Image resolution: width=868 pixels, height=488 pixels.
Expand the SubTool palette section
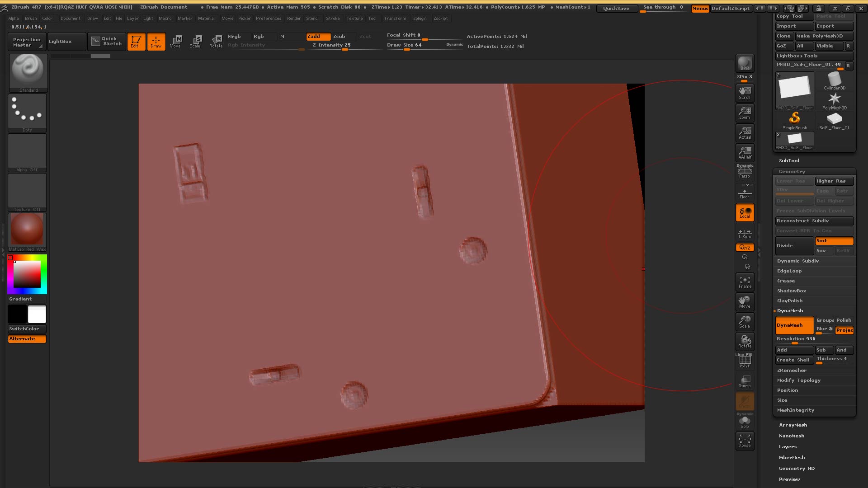tap(789, 161)
